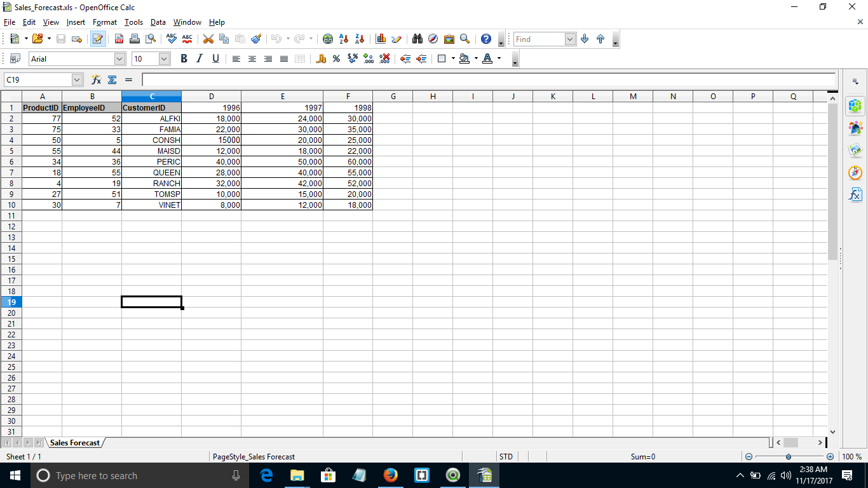Open the Background Color dropdown arrow
Image resolution: width=868 pixels, height=488 pixels.
click(476, 59)
